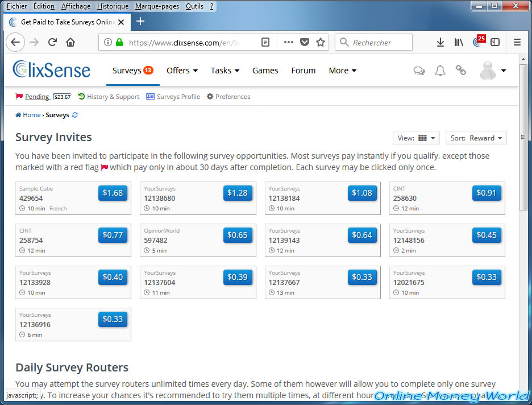Open the Firefox hamburger menu
The width and height of the screenshot is (532, 405).
pyautogui.click(x=517, y=42)
